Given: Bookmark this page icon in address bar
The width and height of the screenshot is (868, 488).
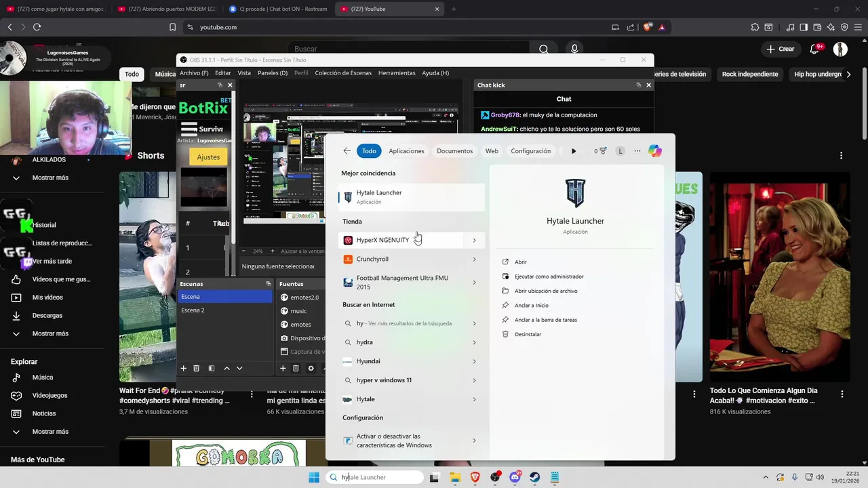Looking at the screenshot, I should [172, 27].
